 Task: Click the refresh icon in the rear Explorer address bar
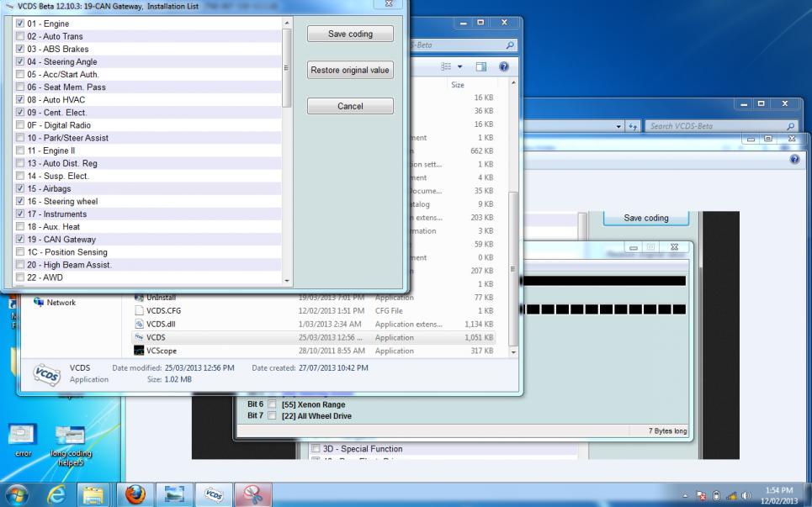[x=632, y=126]
